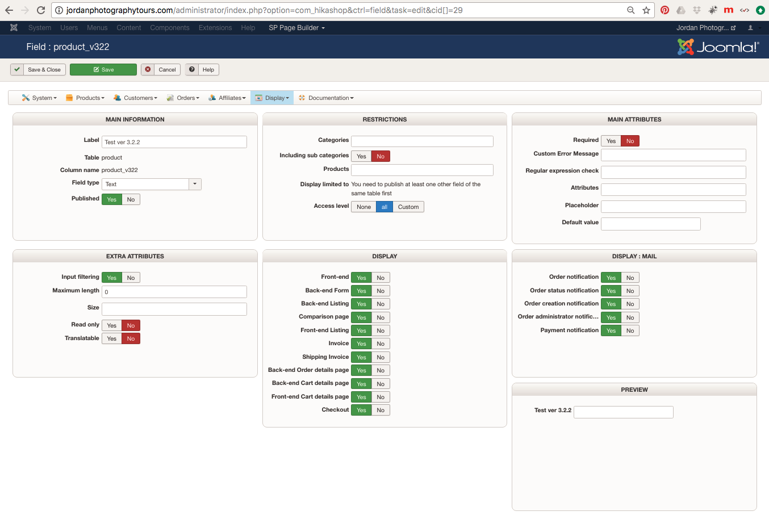The height and width of the screenshot is (532, 769).
Task: Open the Menus menu
Action: (97, 28)
